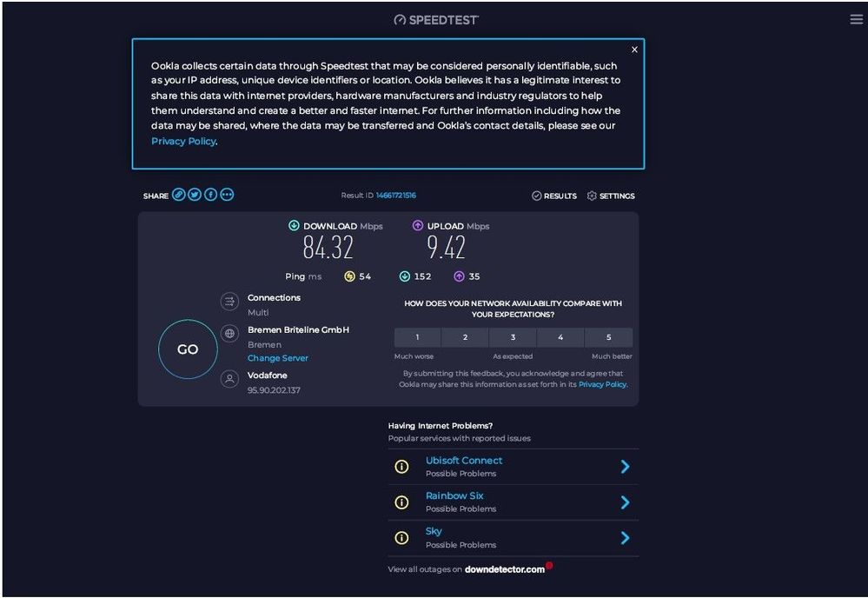Start test with GO button
The image size is (868, 598).
point(188,349)
